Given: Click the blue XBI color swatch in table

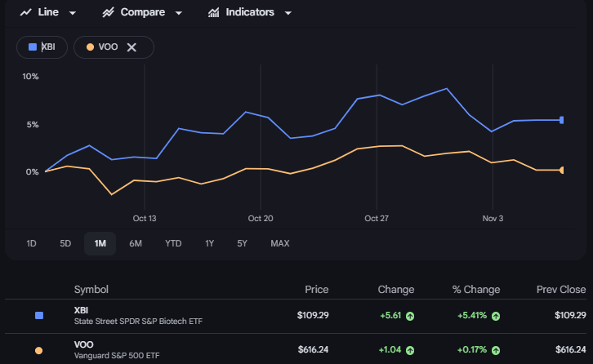Looking at the screenshot, I should pyautogui.click(x=38, y=315).
